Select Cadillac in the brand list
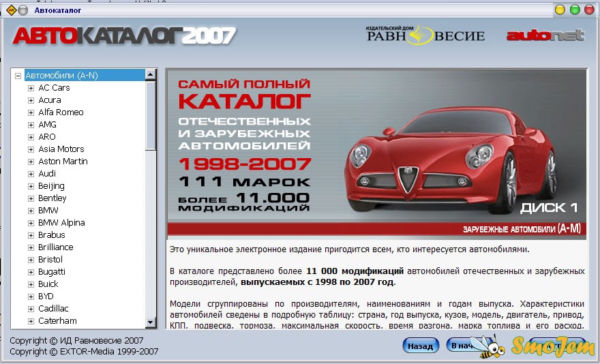The width and height of the screenshot is (600, 364). [x=53, y=309]
